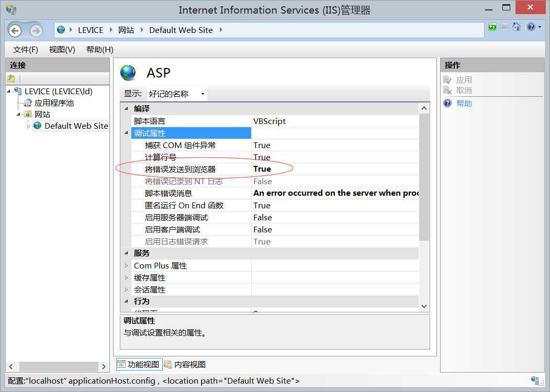Click the property grid scroll down arrow
This screenshot has width=550, height=392.
(424, 306)
